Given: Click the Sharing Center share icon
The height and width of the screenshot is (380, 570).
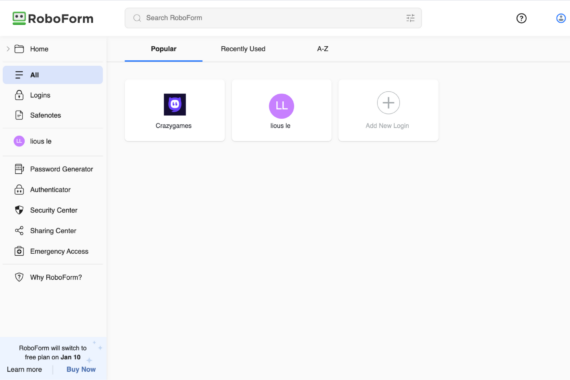Looking at the screenshot, I should (19, 231).
